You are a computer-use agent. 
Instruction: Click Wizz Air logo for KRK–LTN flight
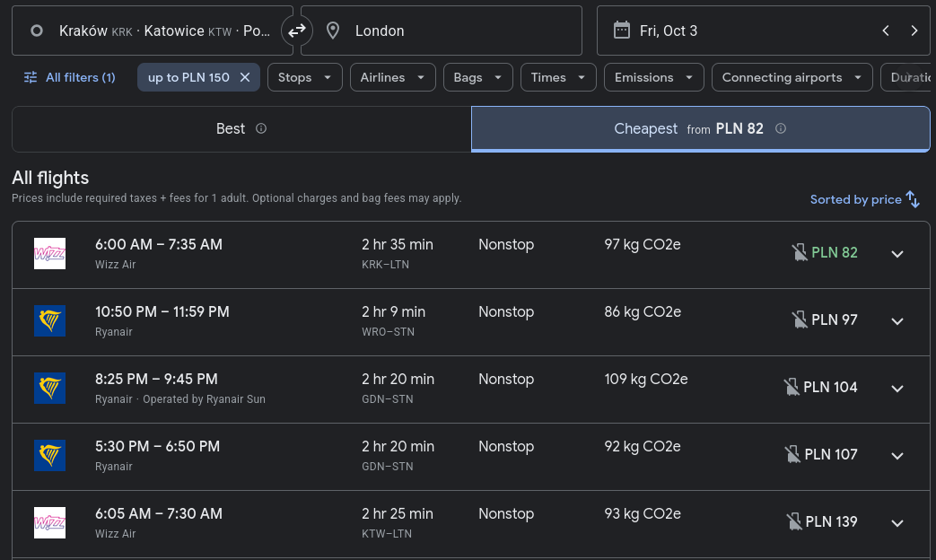[49, 254]
